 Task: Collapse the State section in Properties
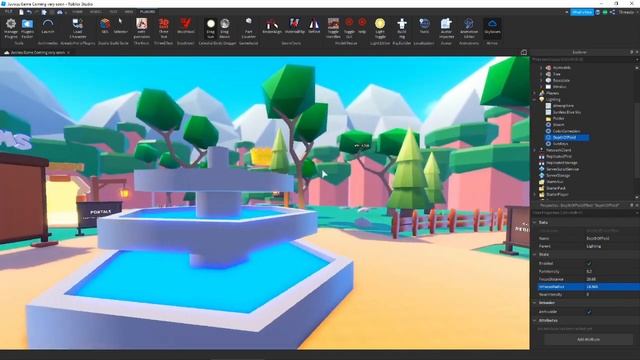[535, 254]
